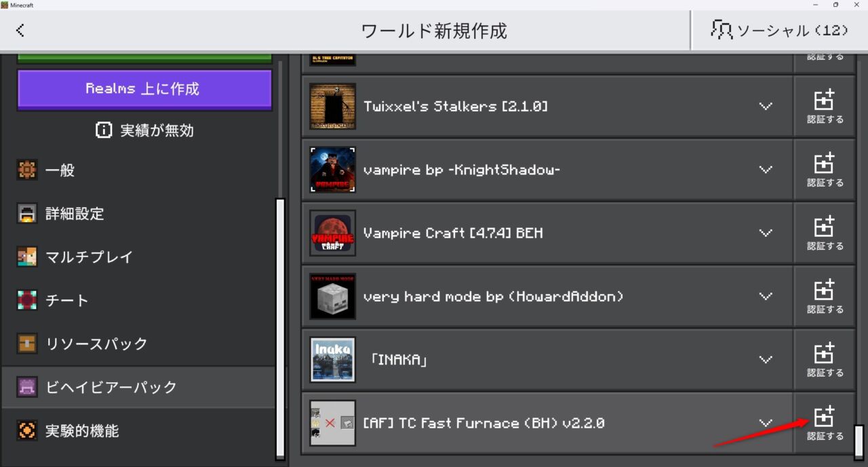This screenshot has height=467, width=868.
Task: Select the 「INAKA」 pack name
Action: [399, 360]
